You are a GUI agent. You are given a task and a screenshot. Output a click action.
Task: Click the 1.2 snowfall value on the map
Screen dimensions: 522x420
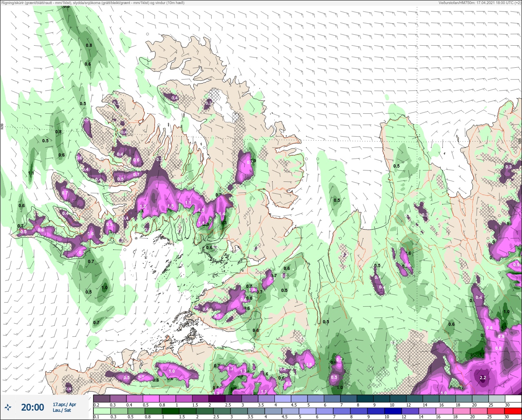point(143,207)
